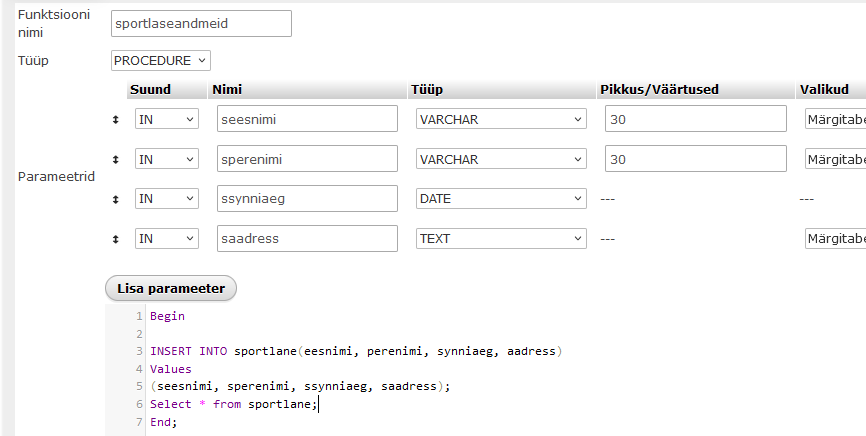Click the drag handle for saadress row
Screen dimensions: 866x436
tap(116, 239)
